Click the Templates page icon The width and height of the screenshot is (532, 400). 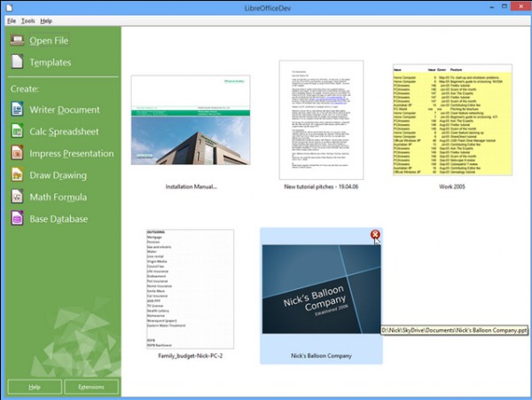tap(17, 62)
